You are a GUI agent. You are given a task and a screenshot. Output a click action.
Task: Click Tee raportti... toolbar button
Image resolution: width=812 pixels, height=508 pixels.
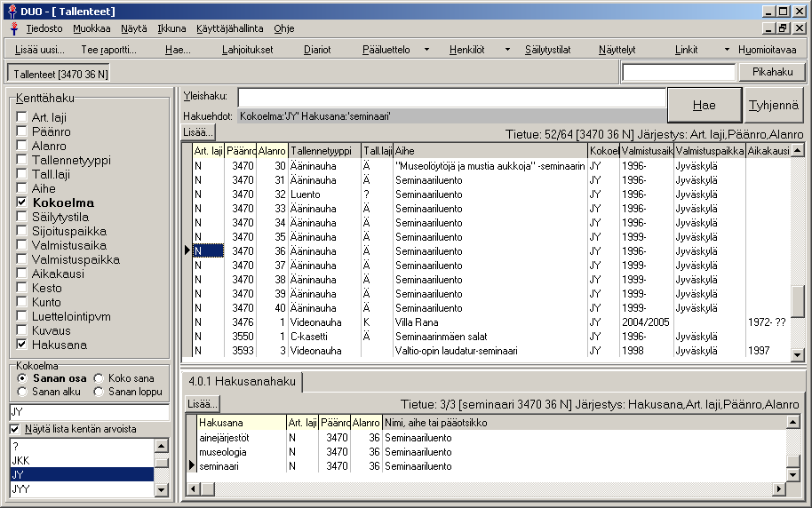pos(108,50)
